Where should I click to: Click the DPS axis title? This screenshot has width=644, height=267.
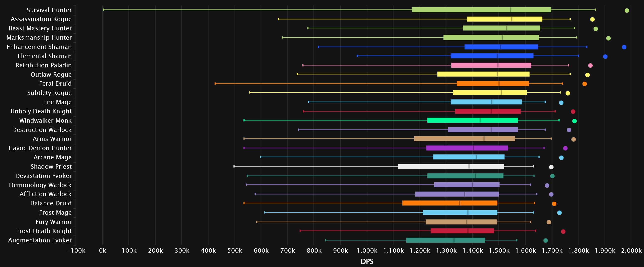(367, 261)
